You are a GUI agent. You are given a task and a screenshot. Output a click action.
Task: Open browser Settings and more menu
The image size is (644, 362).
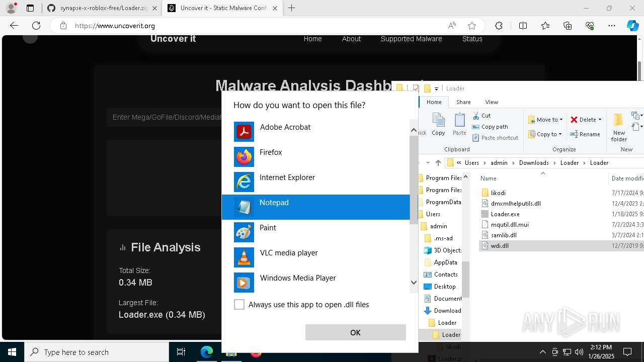[x=612, y=26]
